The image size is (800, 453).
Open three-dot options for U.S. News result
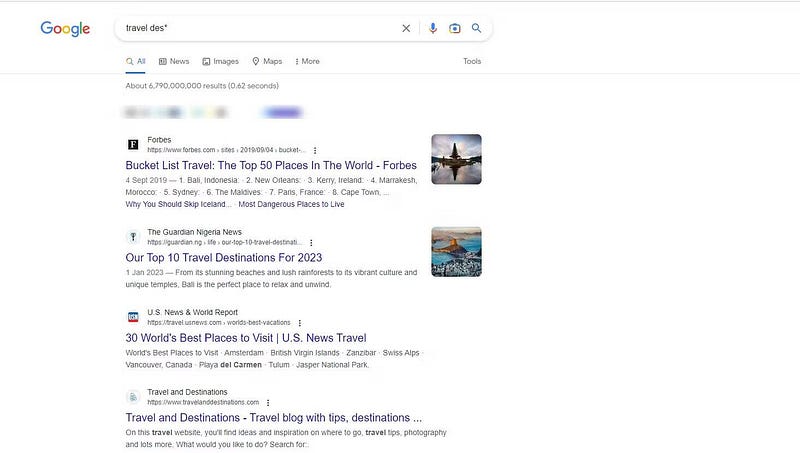tap(299, 323)
